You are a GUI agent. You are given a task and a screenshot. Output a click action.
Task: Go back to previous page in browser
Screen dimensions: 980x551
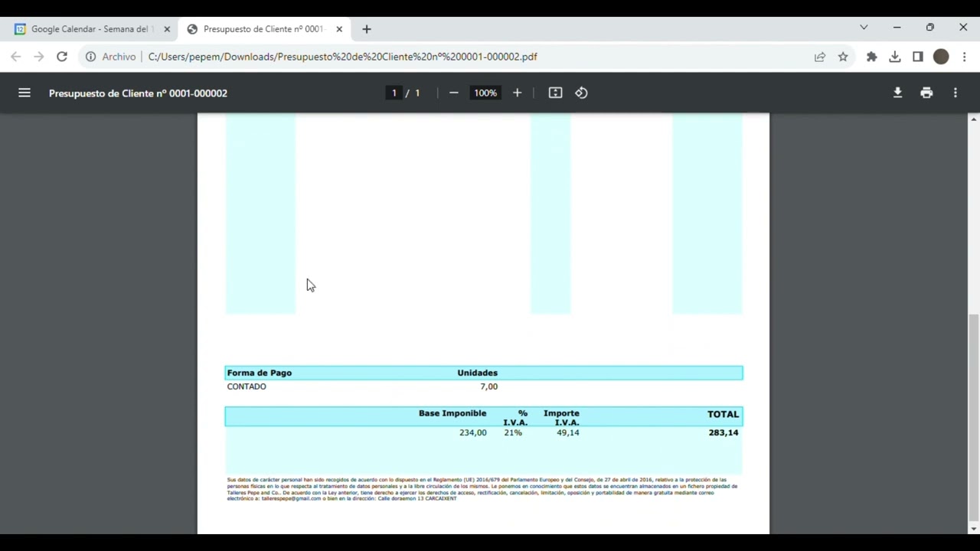16,57
